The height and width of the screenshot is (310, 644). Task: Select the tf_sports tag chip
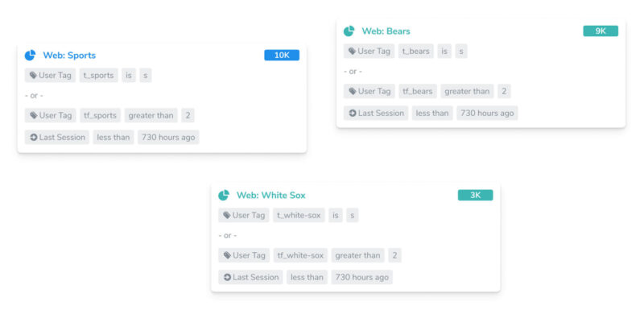point(100,115)
